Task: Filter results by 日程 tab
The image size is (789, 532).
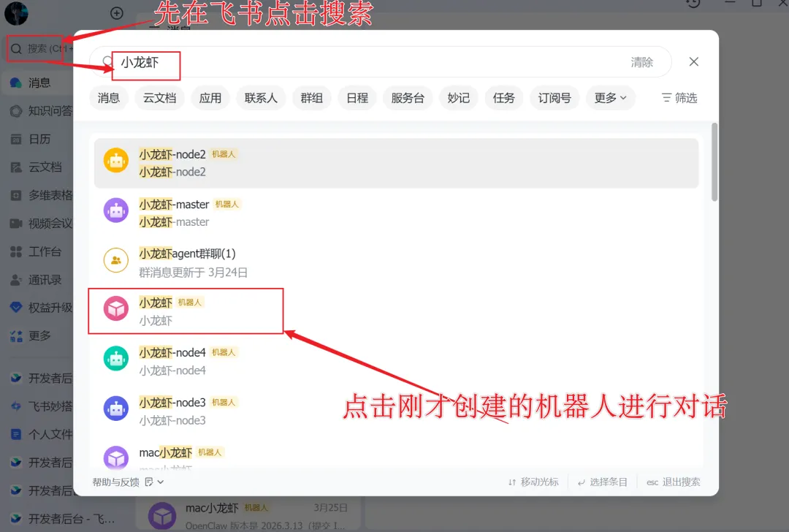Action: click(357, 98)
